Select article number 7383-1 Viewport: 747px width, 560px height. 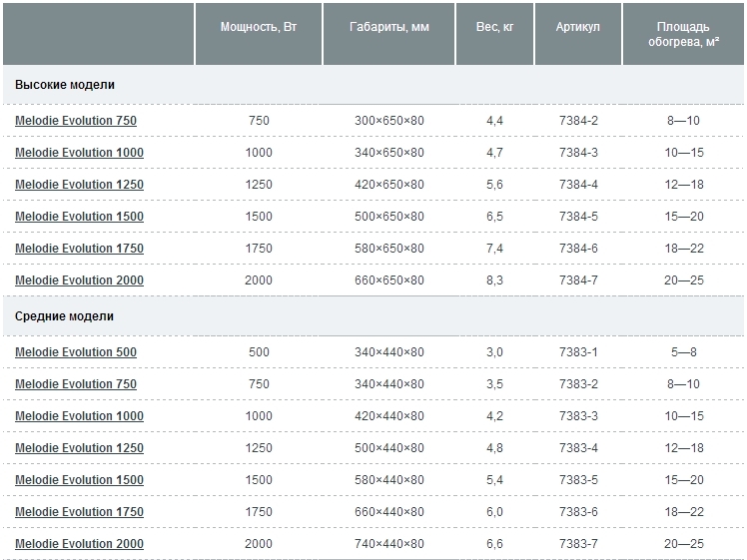coord(578,352)
